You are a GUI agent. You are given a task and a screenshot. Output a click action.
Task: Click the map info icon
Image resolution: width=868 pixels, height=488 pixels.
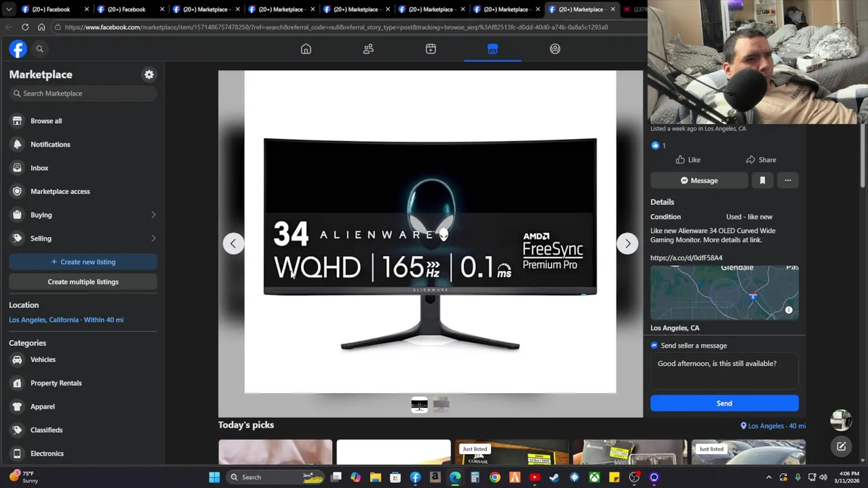(x=789, y=310)
